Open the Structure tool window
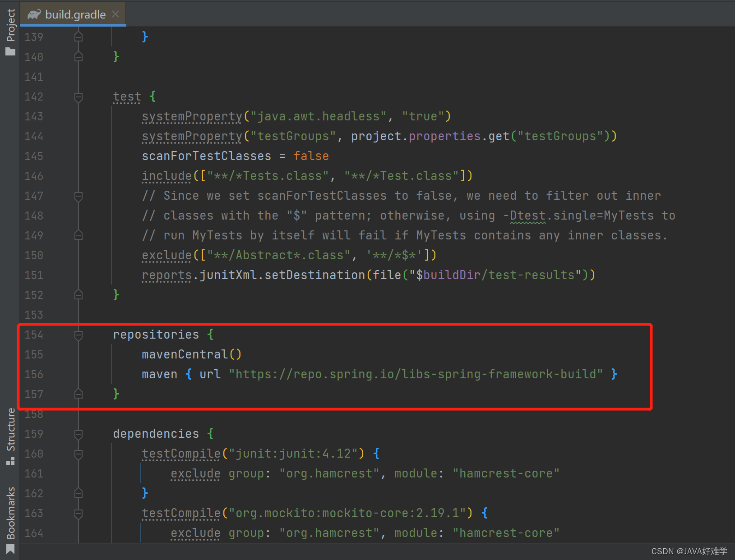This screenshot has width=735, height=560. point(10,436)
